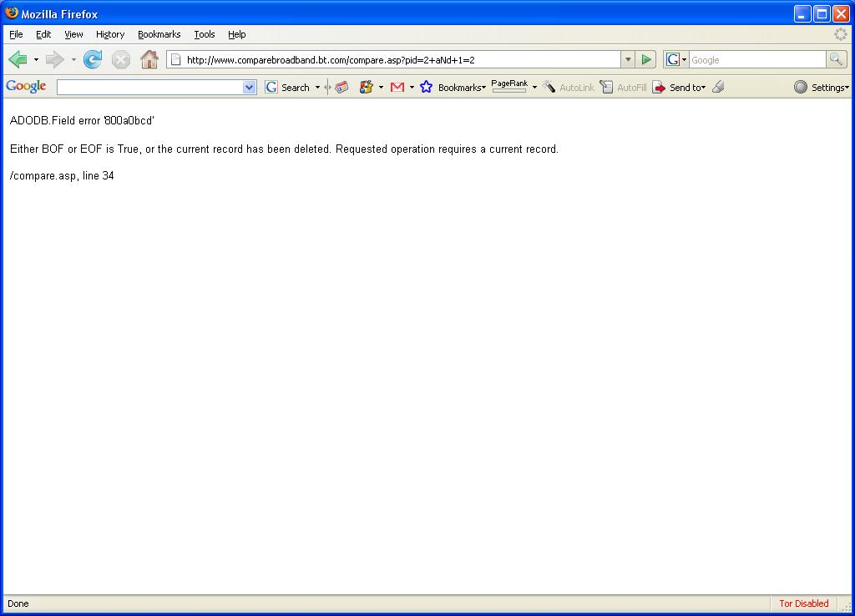
Task: Open Google toolbar Settings
Action: tap(822, 87)
